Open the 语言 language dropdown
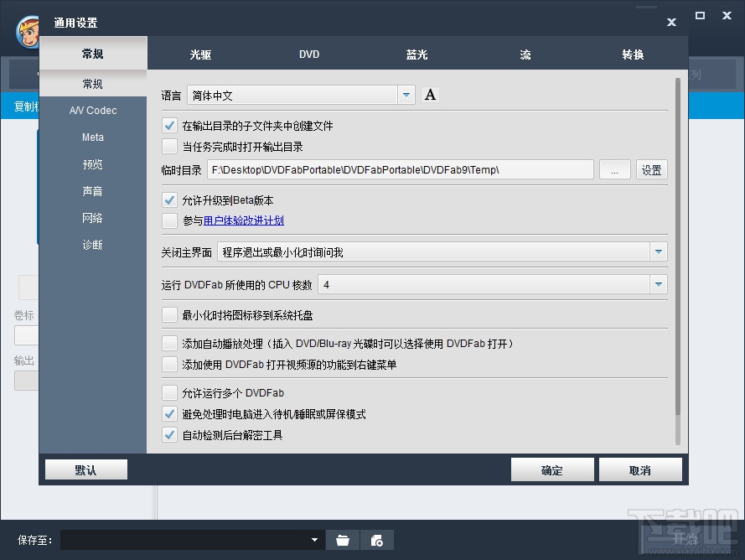 click(x=406, y=95)
